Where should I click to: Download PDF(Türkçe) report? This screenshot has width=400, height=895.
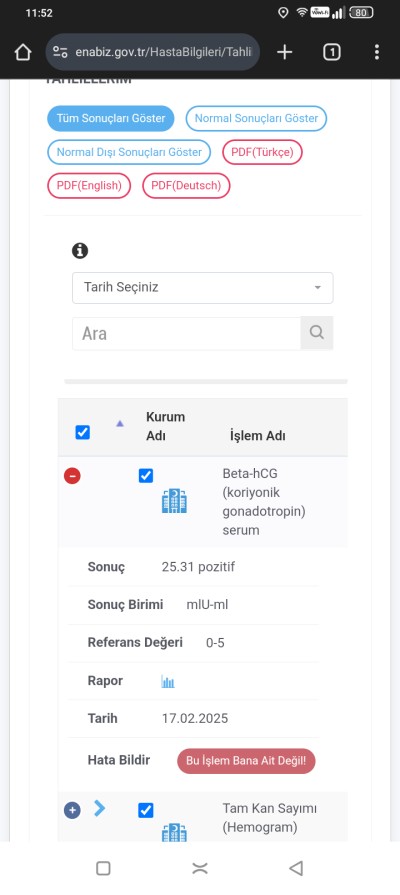[262, 152]
